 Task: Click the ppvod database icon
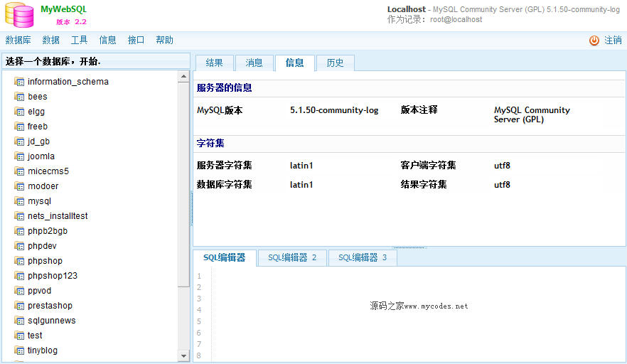(19, 291)
